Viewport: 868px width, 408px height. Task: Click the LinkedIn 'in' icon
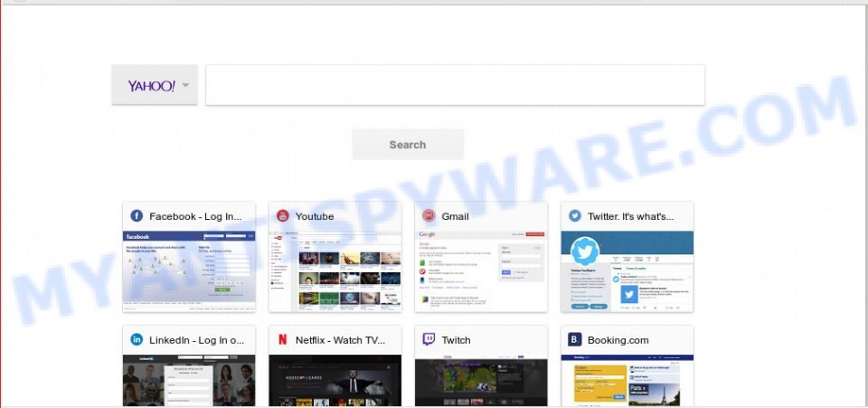tap(137, 339)
